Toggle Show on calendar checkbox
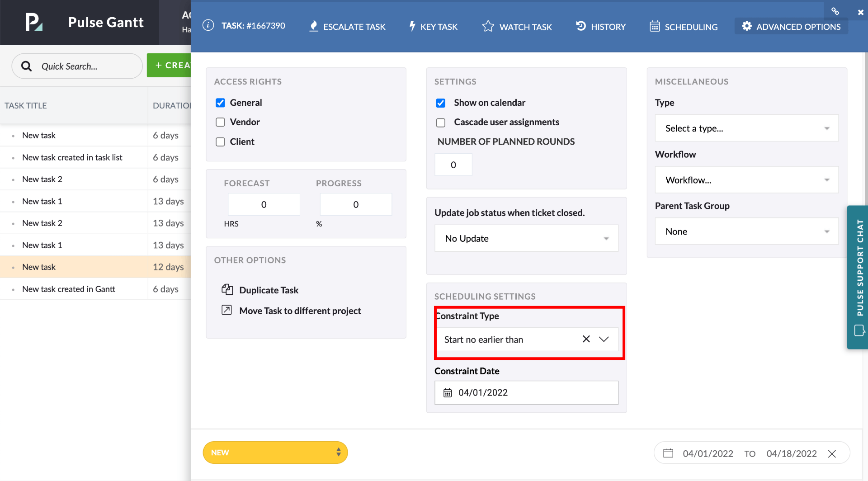 [441, 103]
